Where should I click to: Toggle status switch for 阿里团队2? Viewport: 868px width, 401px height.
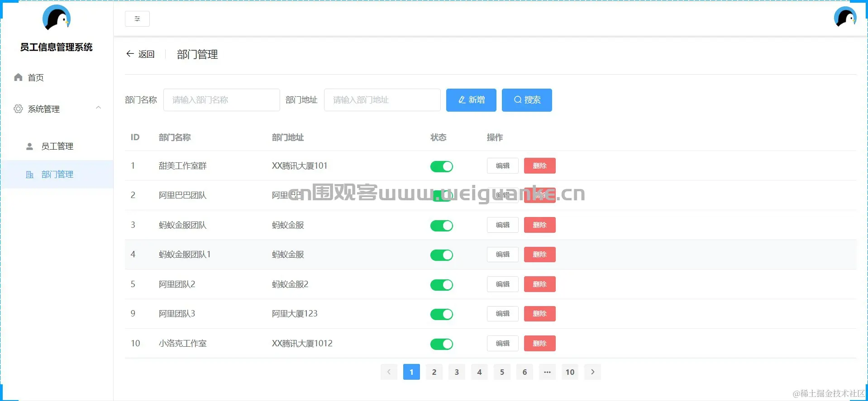[x=442, y=285]
